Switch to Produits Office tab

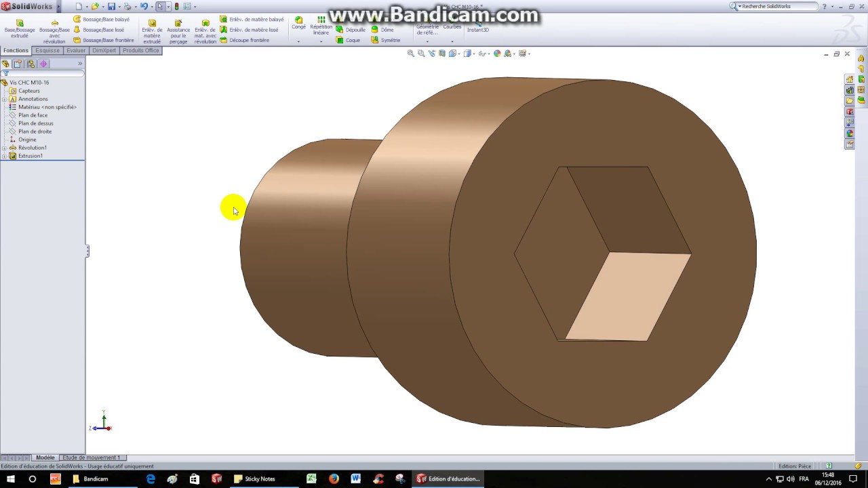(141, 50)
